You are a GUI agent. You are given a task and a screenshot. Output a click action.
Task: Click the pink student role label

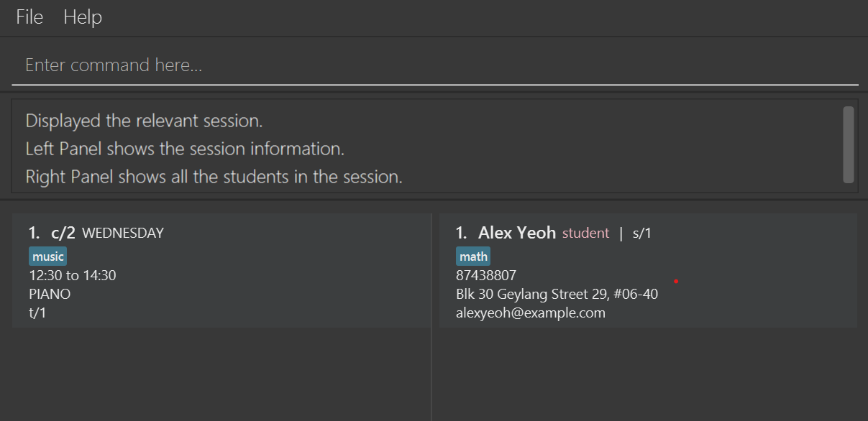click(585, 233)
